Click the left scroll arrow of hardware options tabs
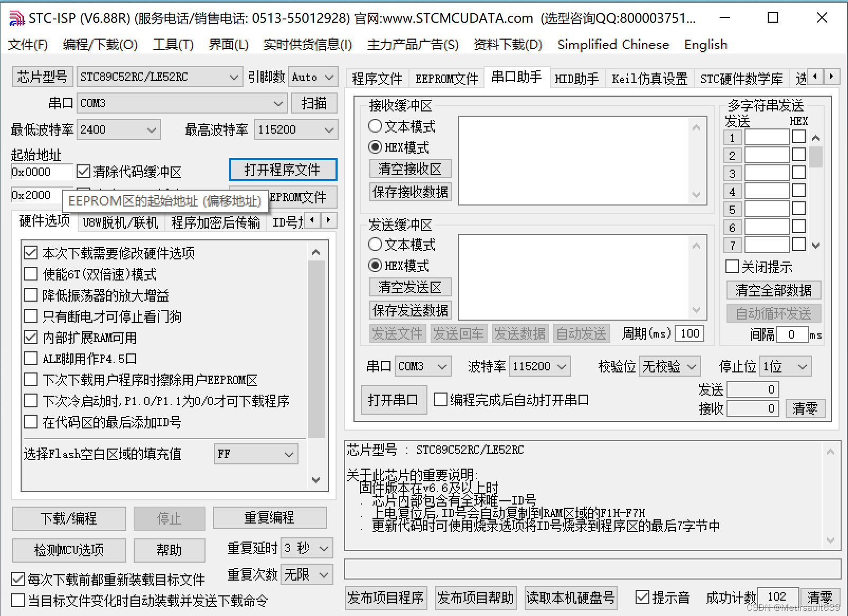 point(312,220)
